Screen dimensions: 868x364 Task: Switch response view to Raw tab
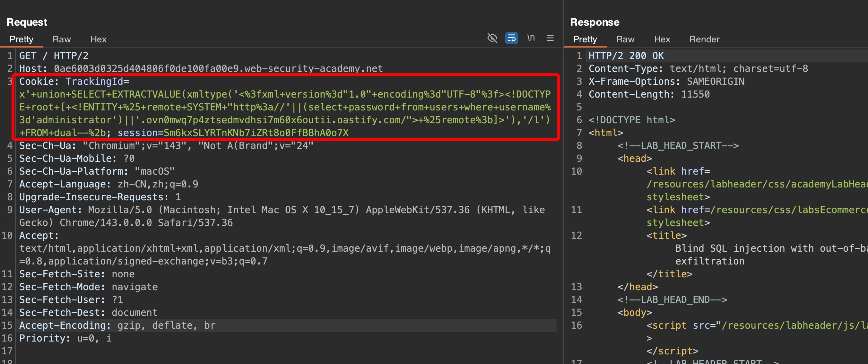point(625,39)
